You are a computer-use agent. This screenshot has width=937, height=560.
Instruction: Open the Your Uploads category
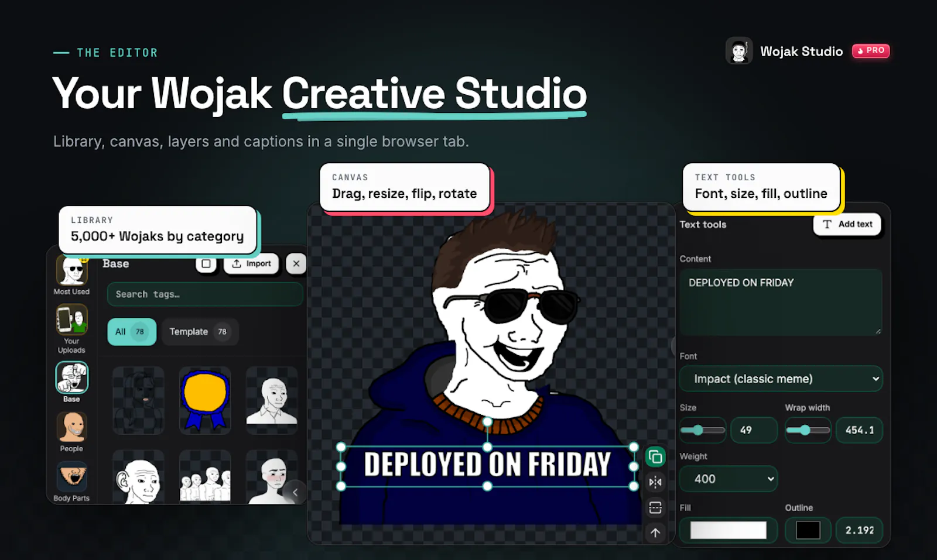coord(71,329)
